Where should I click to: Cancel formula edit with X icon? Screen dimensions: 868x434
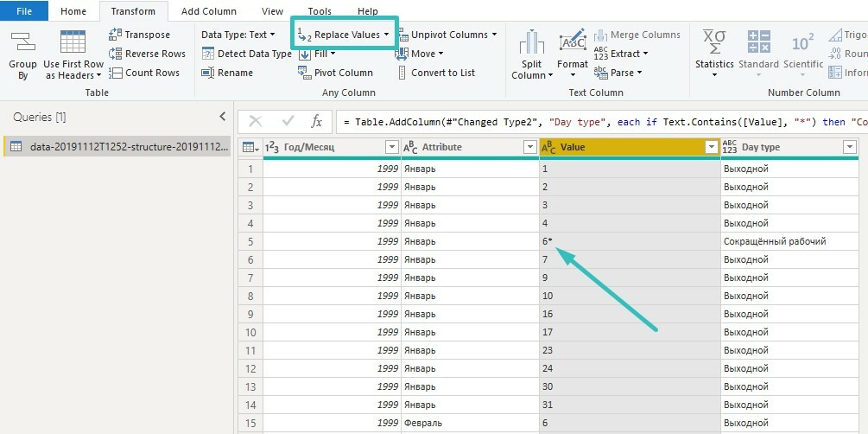(255, 121)
